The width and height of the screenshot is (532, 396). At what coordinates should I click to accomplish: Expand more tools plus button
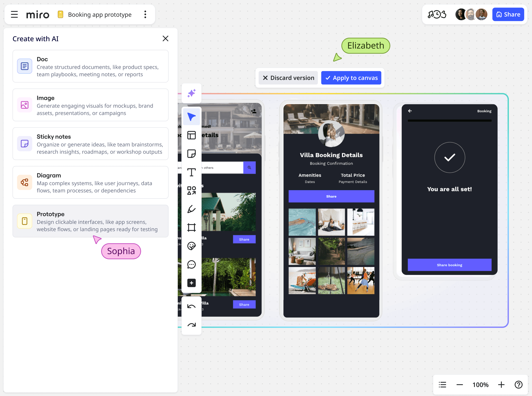point(191,283)
